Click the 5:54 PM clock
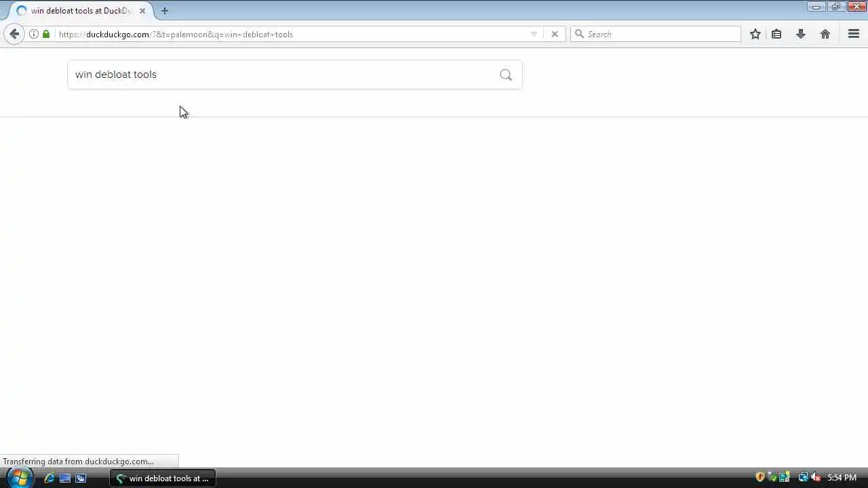This screenshot has width=868, height=488. [x=842, y=478]
